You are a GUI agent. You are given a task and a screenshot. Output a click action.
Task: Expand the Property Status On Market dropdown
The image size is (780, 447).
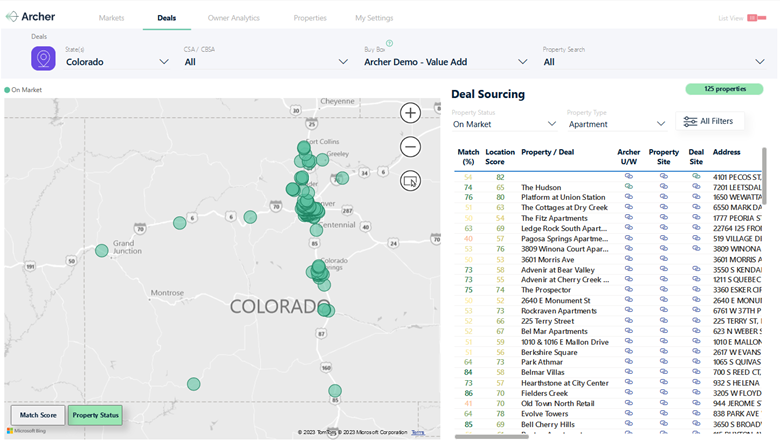504,124
